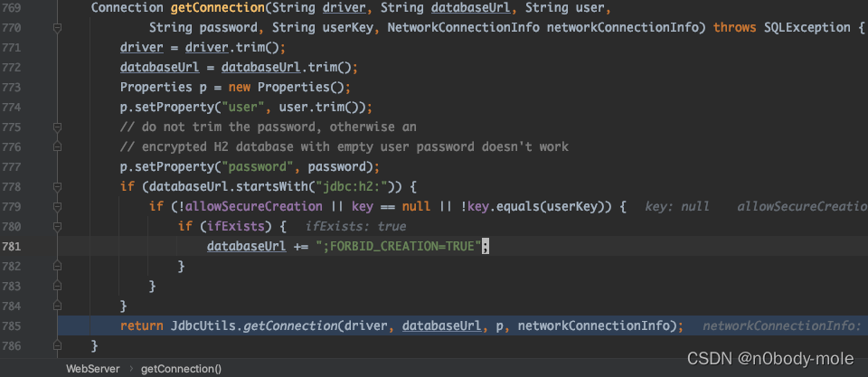
Task: Click line number 773 in the gutter
Action: pos(11,88)
